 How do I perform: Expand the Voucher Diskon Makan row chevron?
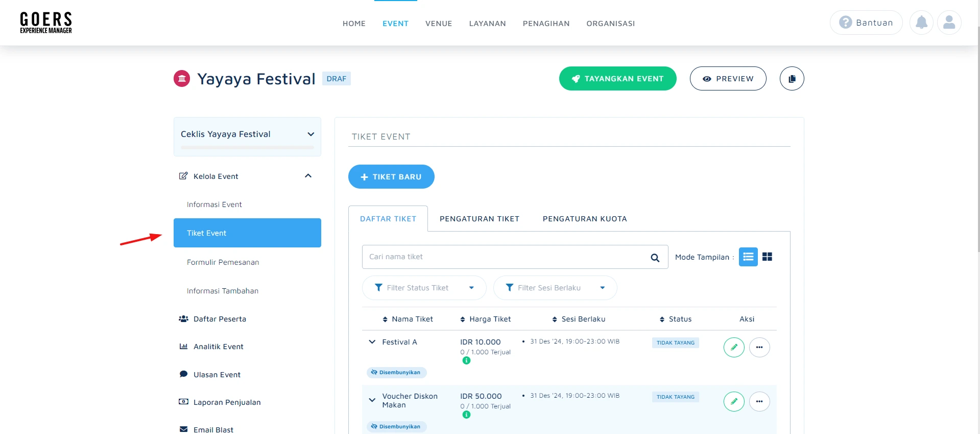coord(372,400)
